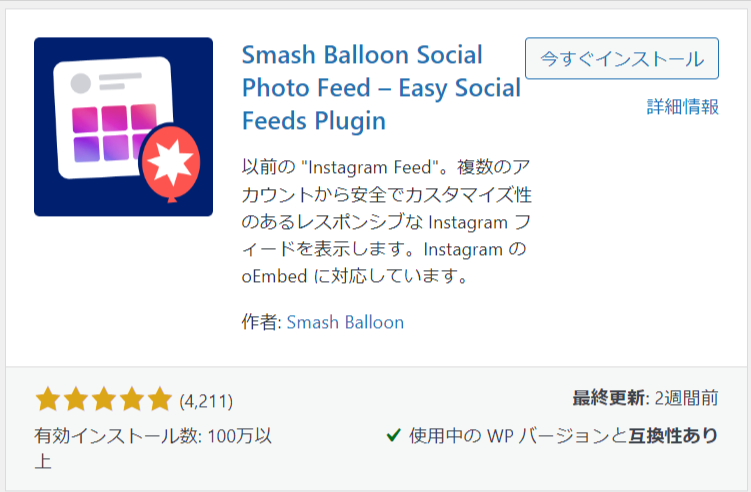Click the gray avatar circle in plugin logo
The height and width of the screenshot is (492, 751).
pos(81,83)
